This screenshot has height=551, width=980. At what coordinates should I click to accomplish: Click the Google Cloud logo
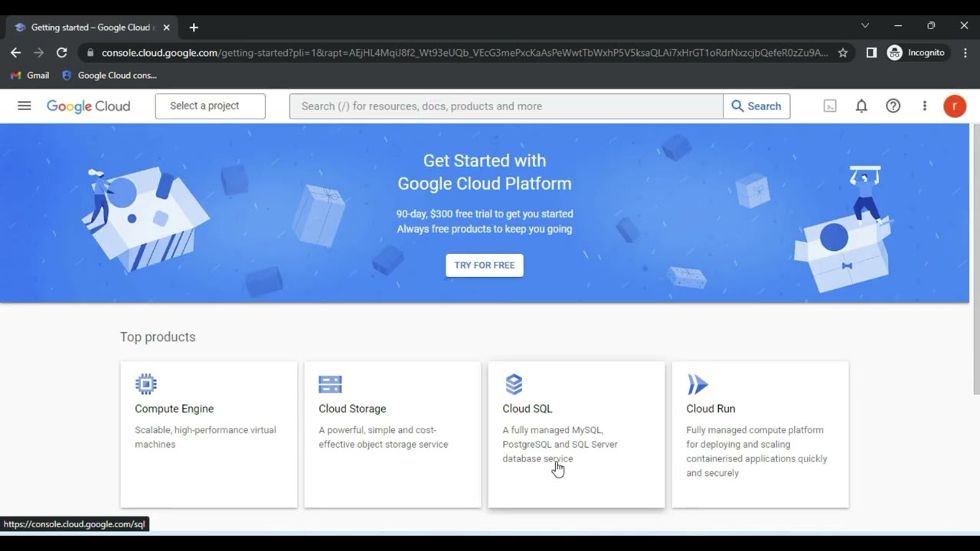click(88, 106)
